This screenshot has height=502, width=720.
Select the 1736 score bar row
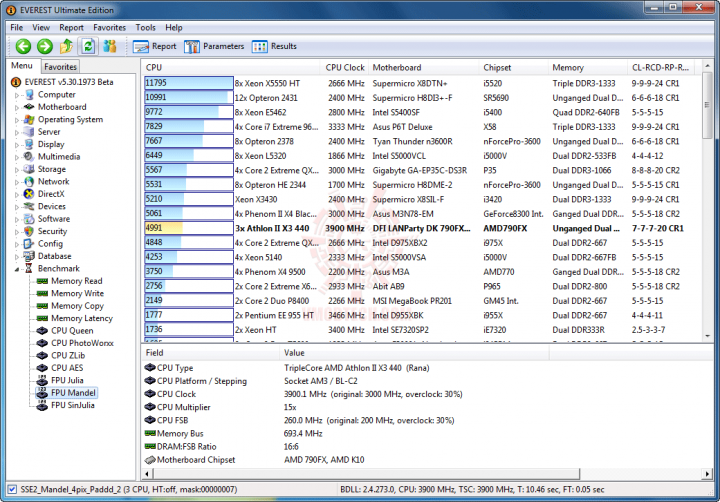click(x=189, y=330)
